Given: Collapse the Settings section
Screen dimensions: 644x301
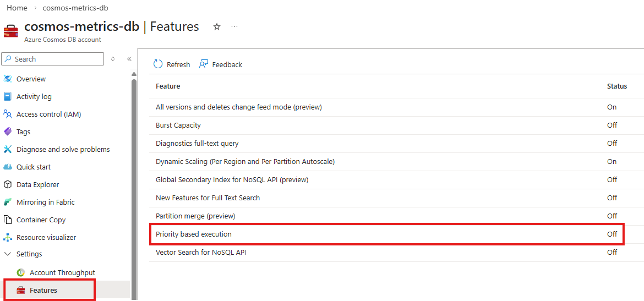Looking at the screenshot, I should coord(7,254).
